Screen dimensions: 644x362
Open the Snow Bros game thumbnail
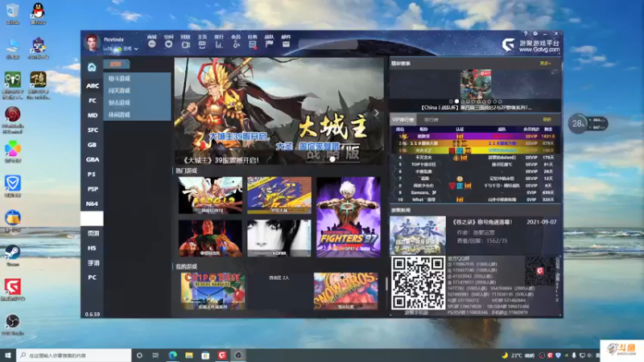click(x=346, y=291)
